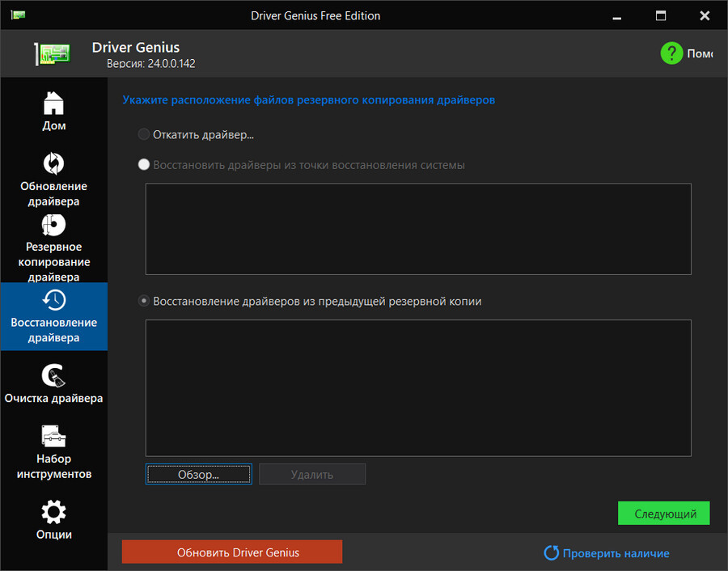Image resolution: width=728 pixels, height=571 pixels.
Task: Switch to the Дом menu label
Action: (x=54, y=126)
